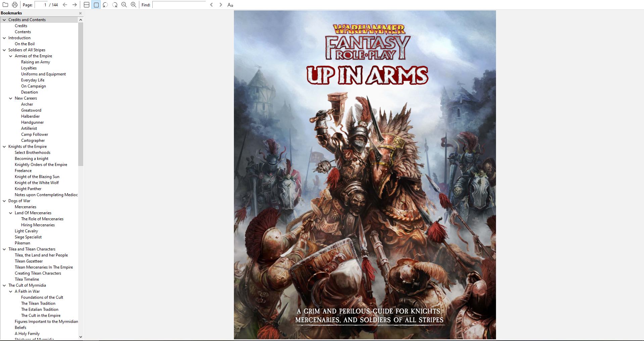The height and width of the screenshot is (341, 644).
Task: Open the Tilean Gazetteer bookmark
Action: pos(29,261)
